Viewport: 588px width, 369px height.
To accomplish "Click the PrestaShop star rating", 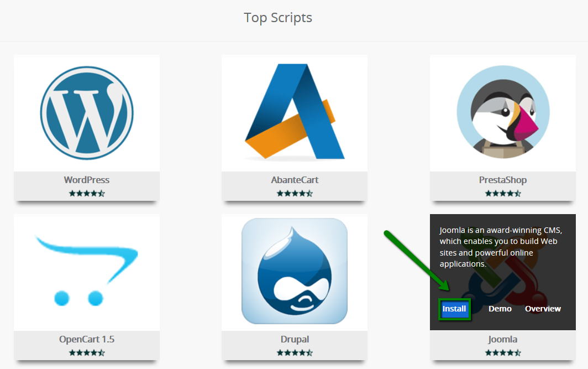I will point(503,194).
